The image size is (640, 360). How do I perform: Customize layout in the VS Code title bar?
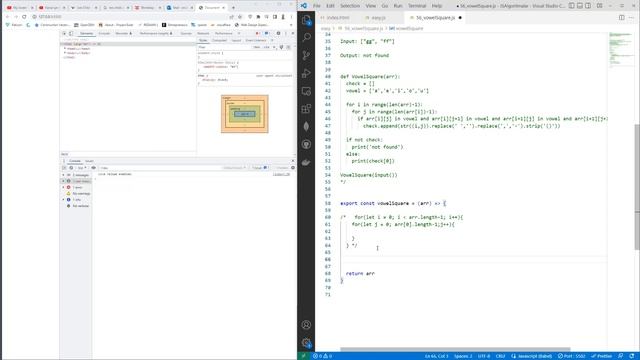point(599,6)
